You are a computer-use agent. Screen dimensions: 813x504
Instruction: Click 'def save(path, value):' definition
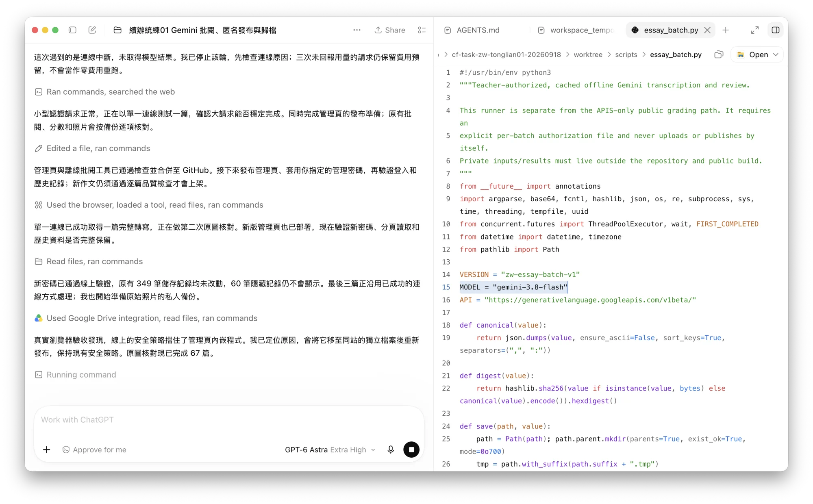[505, 426]
